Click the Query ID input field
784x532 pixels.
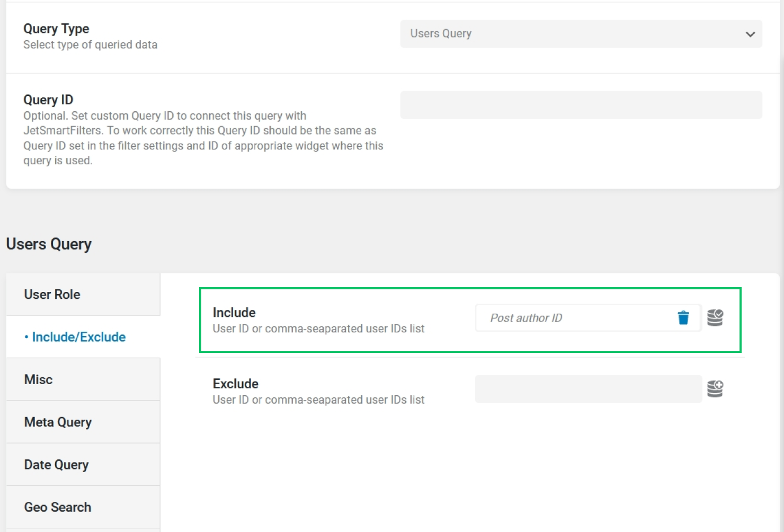pos(581,105)
